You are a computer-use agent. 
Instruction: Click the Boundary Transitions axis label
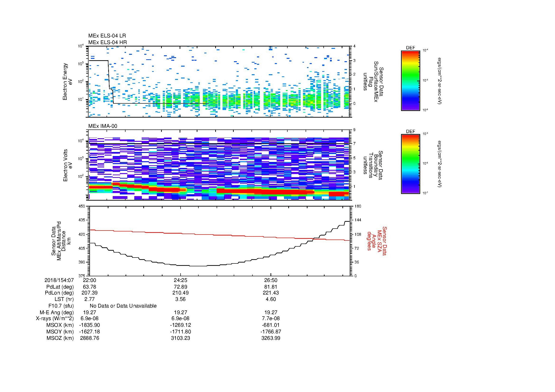[373, 166]
